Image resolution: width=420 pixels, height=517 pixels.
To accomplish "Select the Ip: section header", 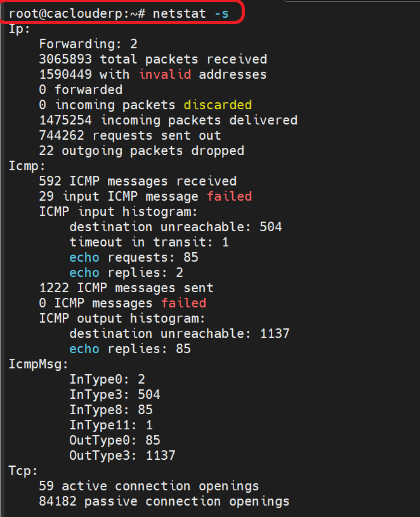I will [x=20, y=29].
